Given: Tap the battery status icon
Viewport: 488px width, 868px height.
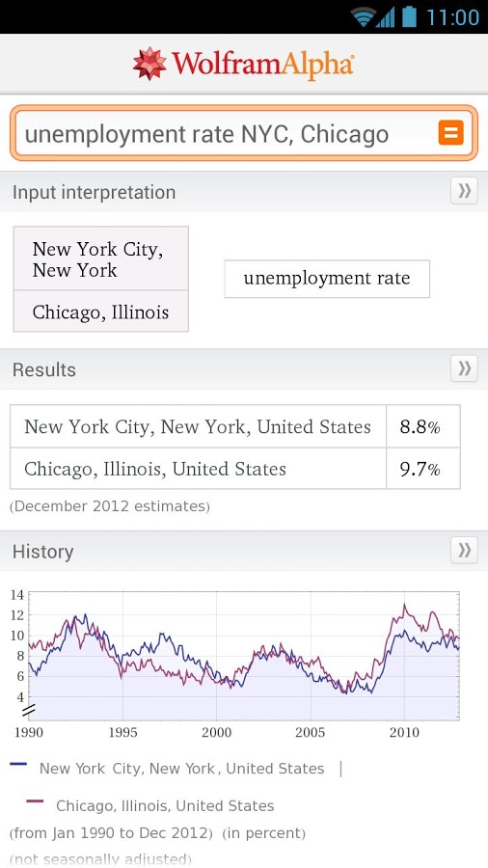Looking at the screenshot, I should [409, 16].
